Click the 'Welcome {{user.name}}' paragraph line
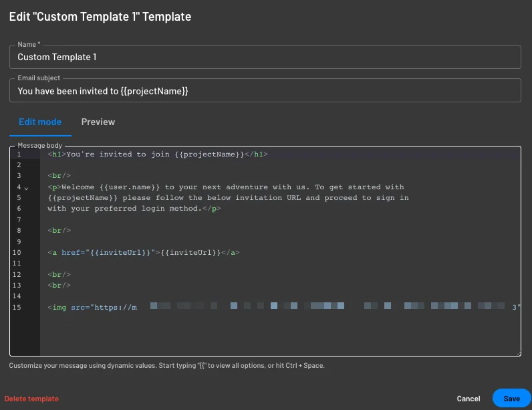Viewport: 532px width, 410px height. click(x=226, y=187)
